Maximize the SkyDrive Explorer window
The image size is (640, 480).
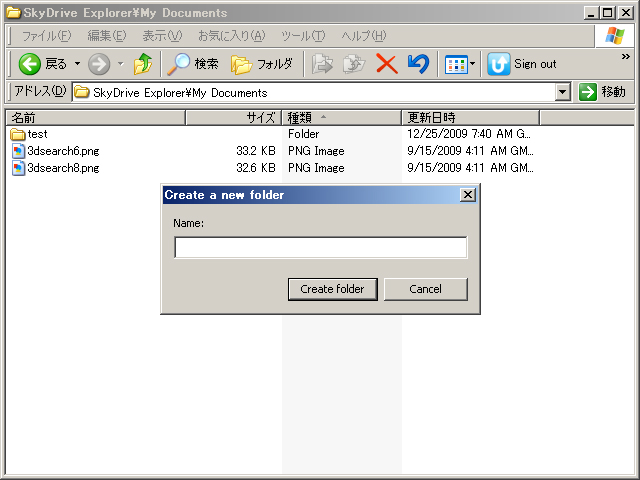[x=608, y=13]
